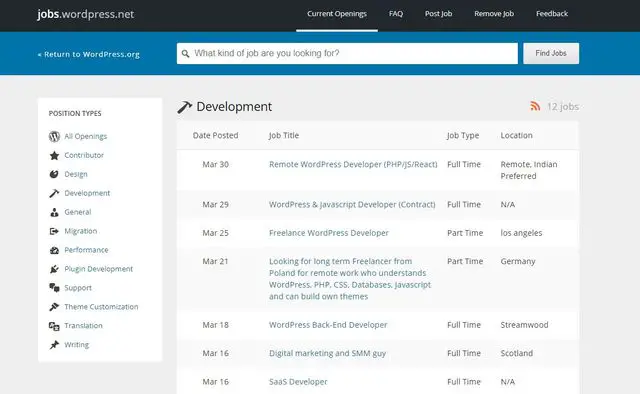
Task: Open the Current Openings tab
Action: pos(337,14)
